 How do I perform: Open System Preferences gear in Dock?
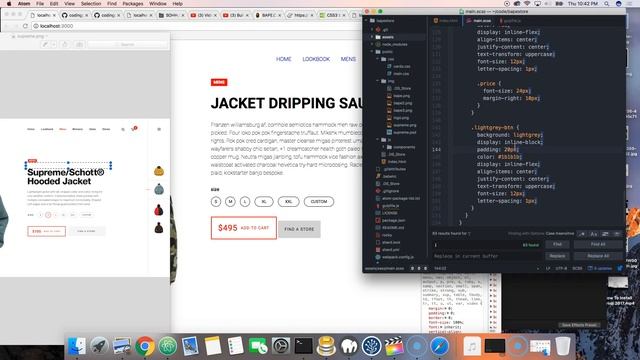[281, 346]
